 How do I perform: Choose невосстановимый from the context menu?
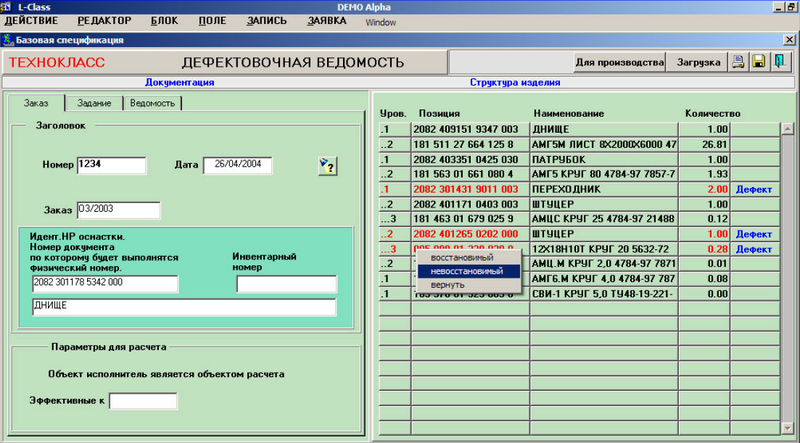click(x=469, y=271)
